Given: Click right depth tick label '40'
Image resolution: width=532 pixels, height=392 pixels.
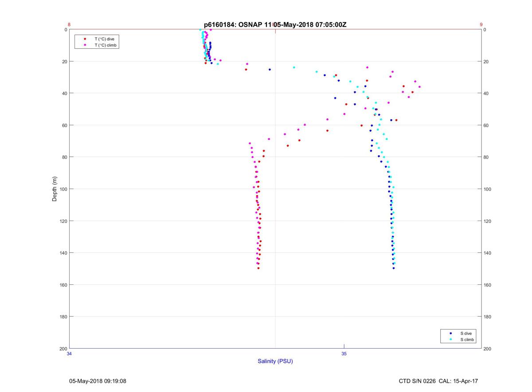Looking at the screenshot, I should pos(486,93).
